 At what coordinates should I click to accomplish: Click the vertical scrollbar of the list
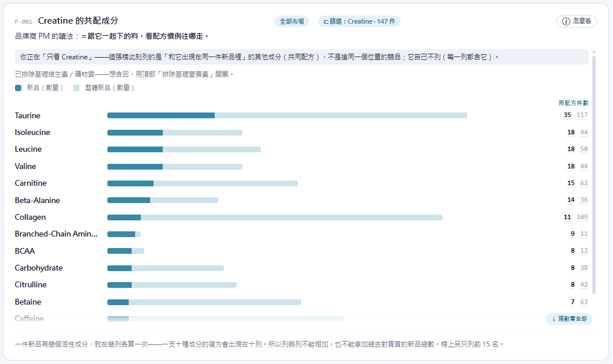click(594, 174)
